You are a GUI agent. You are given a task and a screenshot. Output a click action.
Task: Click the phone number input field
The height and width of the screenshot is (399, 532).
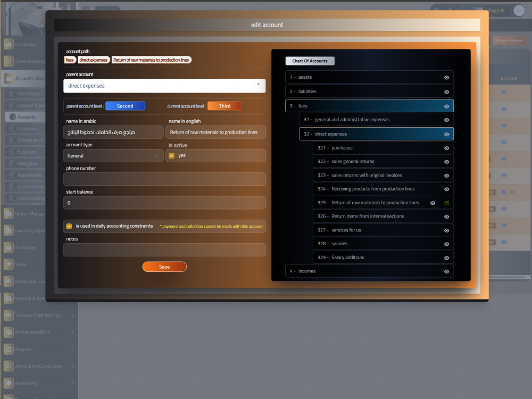pyautogui.click(x=164, y=179)
